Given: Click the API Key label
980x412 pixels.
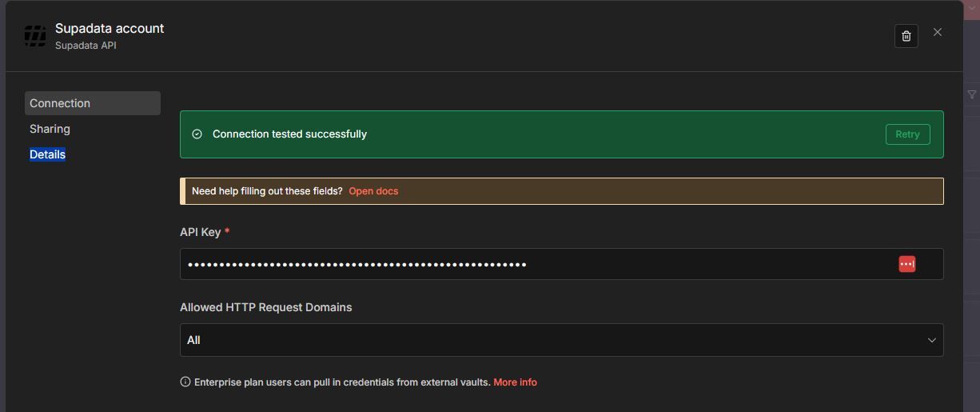Looking at the screenshot, I should pos(200,232).
